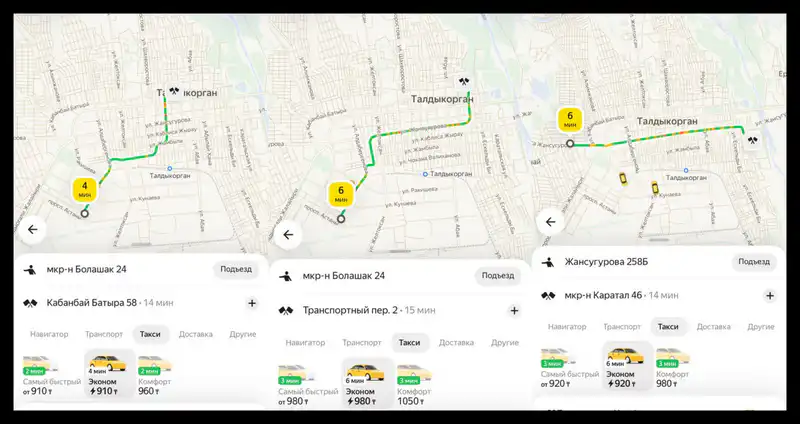This screenshot has height=424, width=800.
Task: Switch to Транспорт tab under Транспортный пер. 2
Action: pyautogui.click(x=362, y=342)
